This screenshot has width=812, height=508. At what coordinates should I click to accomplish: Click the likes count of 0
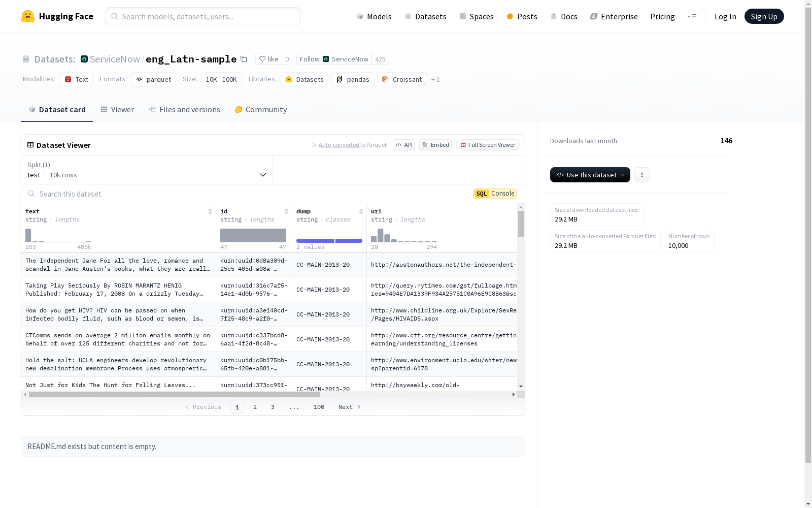pyautogui.click(x=287, y=59)
